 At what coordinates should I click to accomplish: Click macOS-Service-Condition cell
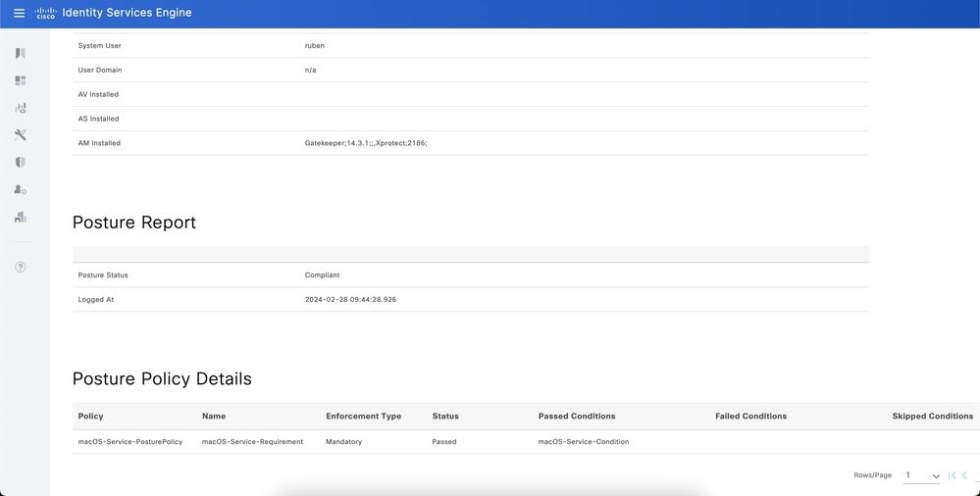point(583,442)
